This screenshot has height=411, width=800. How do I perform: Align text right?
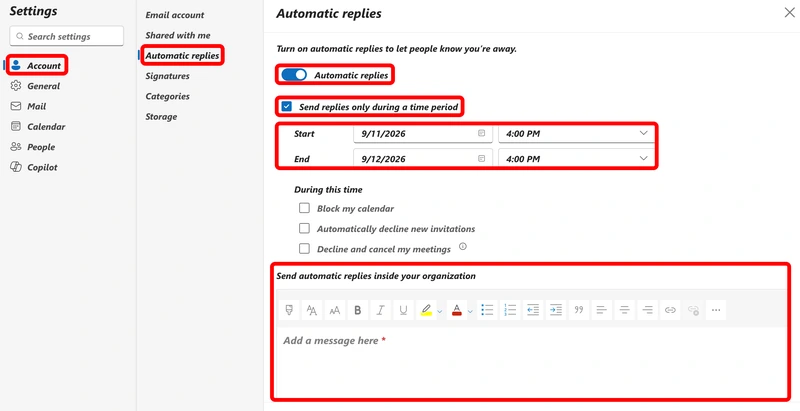[647, 310]
